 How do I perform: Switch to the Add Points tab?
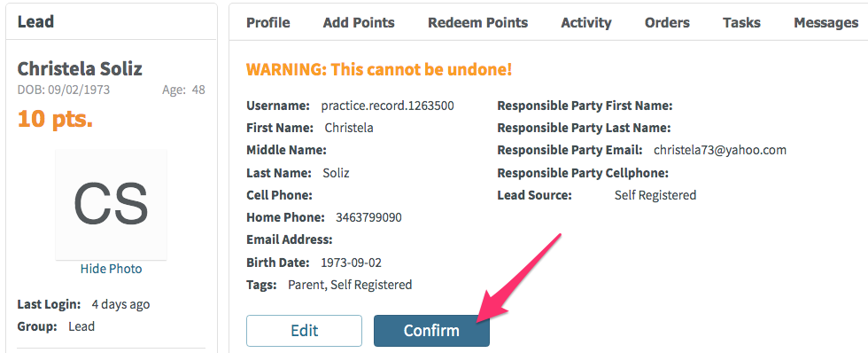[x=359, y=23]
